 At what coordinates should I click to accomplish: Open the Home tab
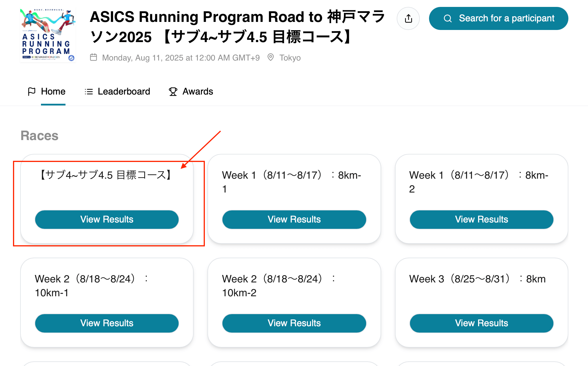(x=53, y=92)
